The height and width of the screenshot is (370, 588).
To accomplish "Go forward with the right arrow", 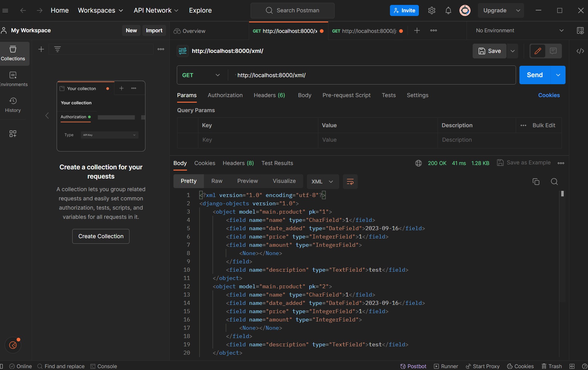I will tap(39, 10).
